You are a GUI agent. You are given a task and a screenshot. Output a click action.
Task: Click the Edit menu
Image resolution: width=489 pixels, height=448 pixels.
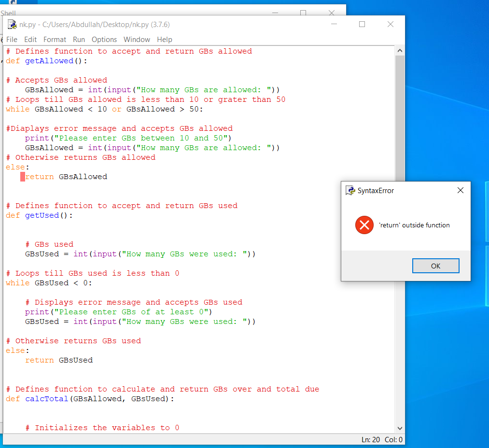point(30,40)
